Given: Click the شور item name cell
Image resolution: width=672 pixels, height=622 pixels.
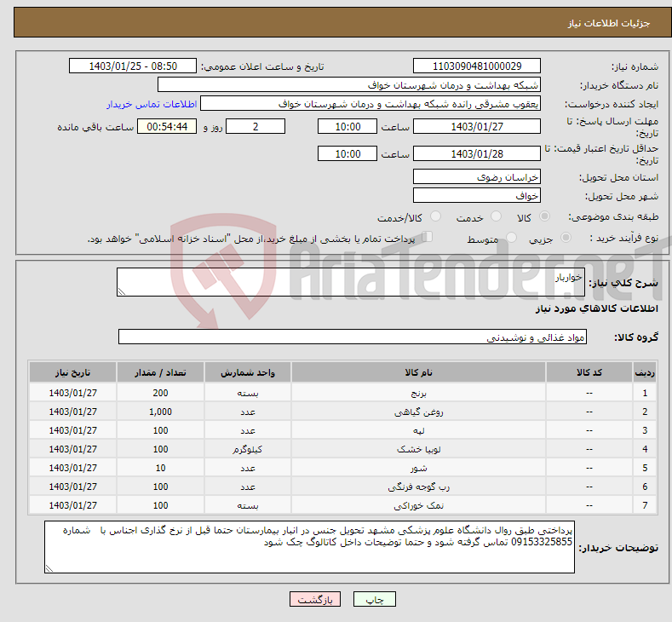Looking at the screenshot, I should (418, 468).
